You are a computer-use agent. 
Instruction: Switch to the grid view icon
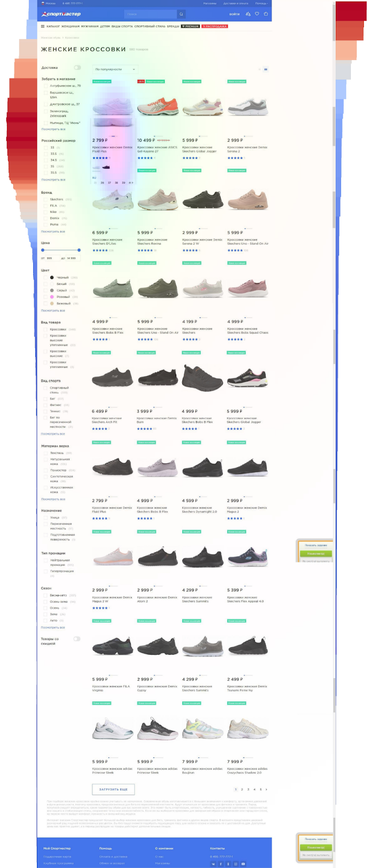coord(265,69)
